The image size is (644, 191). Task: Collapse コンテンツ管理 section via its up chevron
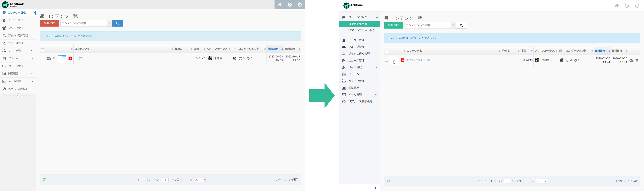click(377, 17)
